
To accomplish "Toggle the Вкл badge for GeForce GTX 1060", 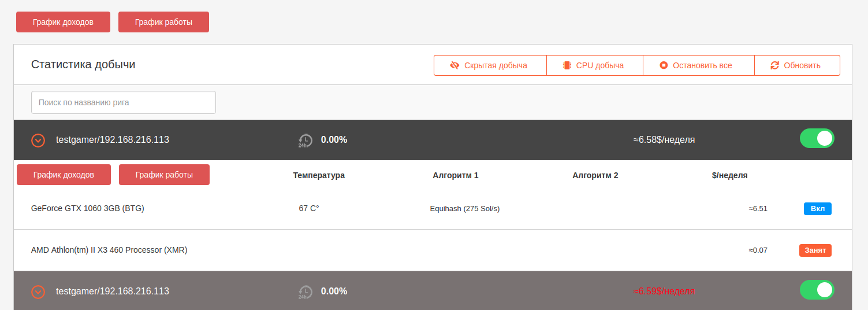I will (817, 208).
